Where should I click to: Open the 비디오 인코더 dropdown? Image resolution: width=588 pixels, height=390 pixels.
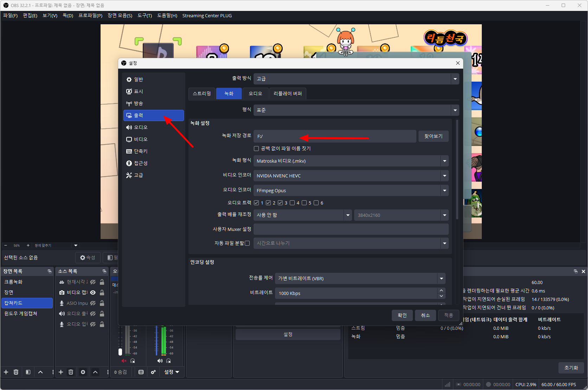(x=351, y=176)
